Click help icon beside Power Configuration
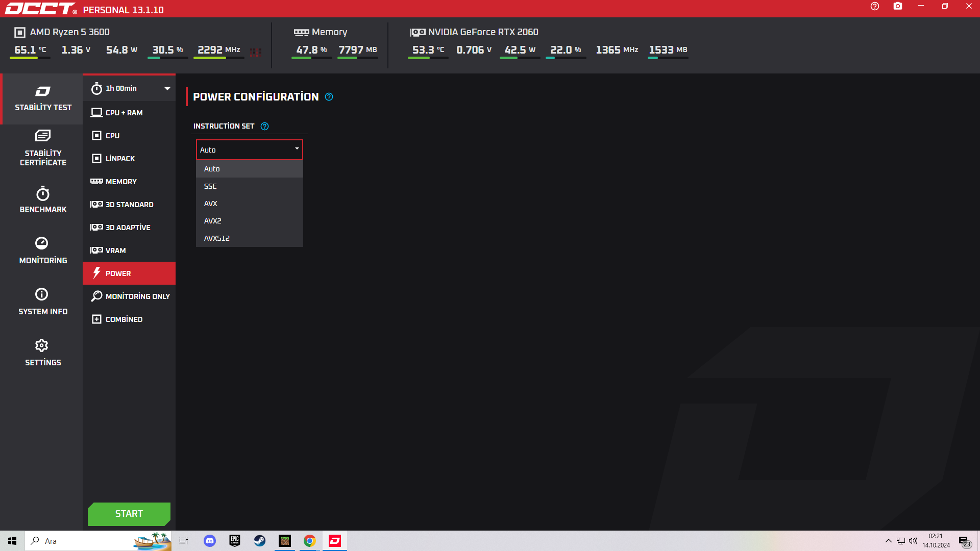Screen dimensions: 980x551 (329, 97)
